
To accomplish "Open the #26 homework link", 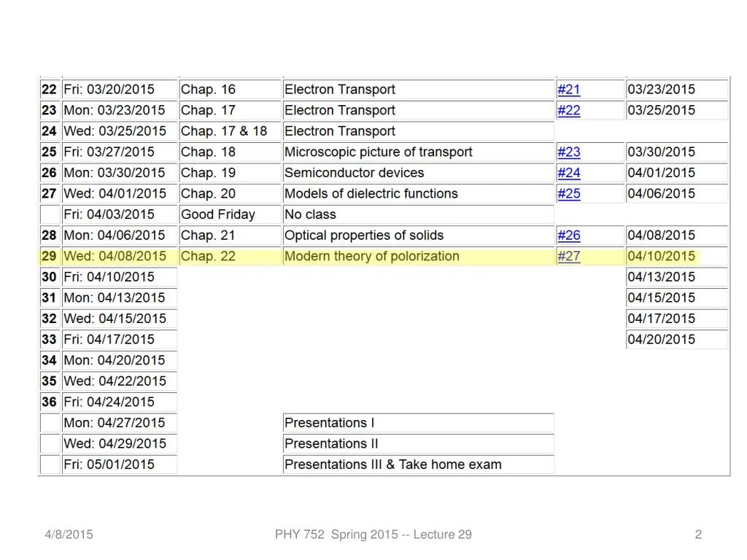I will (569, 236).
